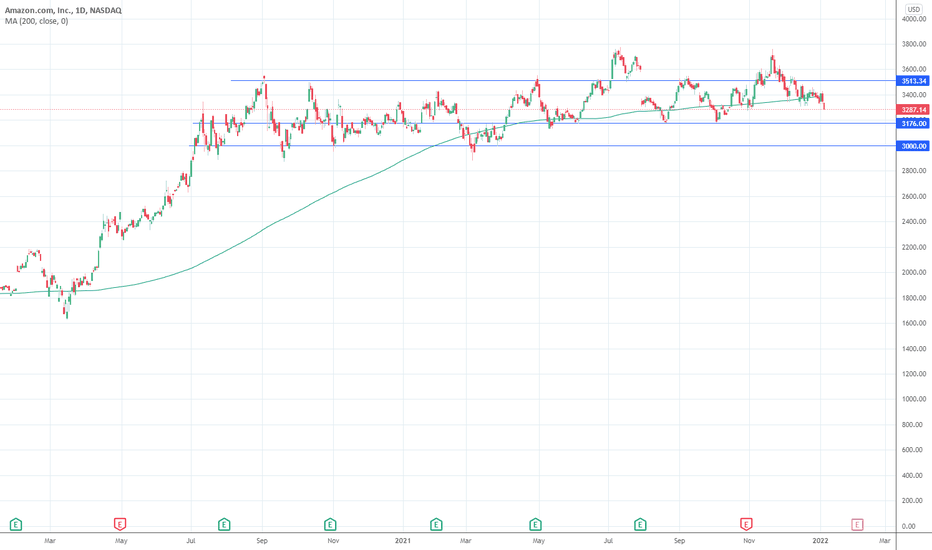Click the 1000.00 price axis label

(x=914, y=399)
